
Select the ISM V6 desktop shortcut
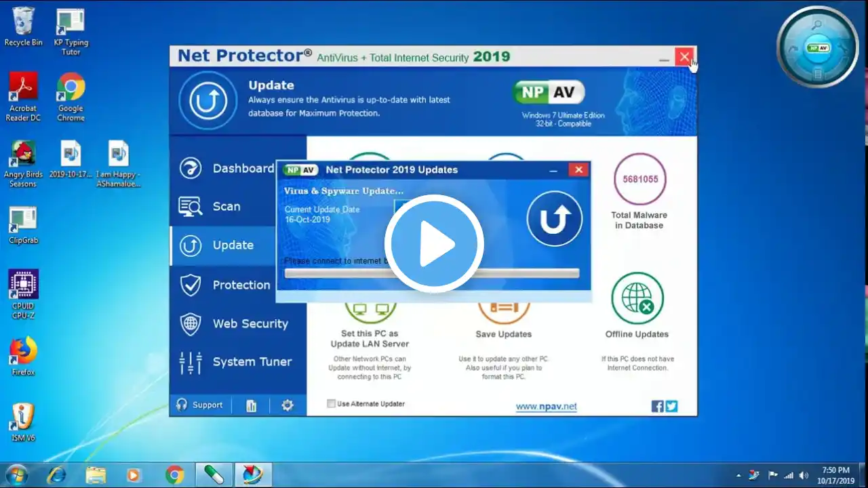[x=23, y=423]
